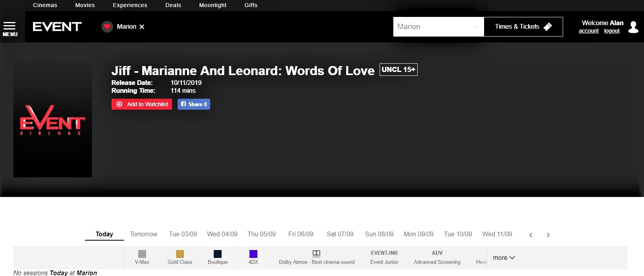Click the Welcome Alan greeting
The height and width of the screenshot is (276, 644).
tap(603, 23)
